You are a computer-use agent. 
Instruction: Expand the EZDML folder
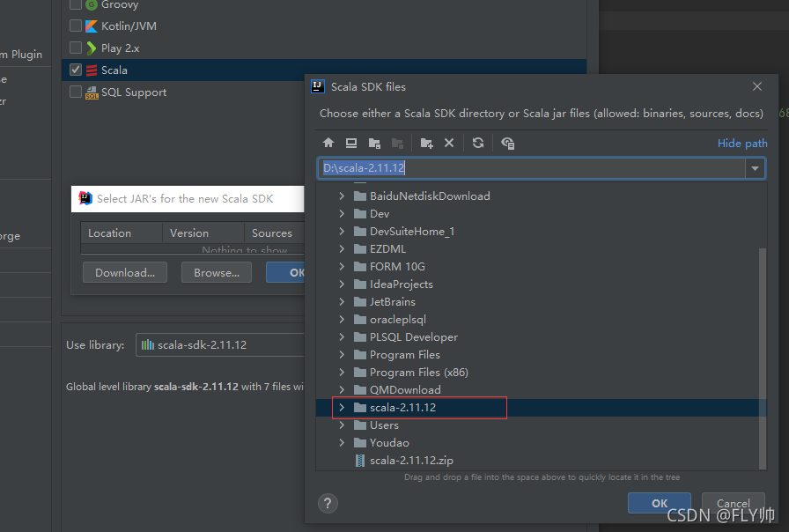342,249
